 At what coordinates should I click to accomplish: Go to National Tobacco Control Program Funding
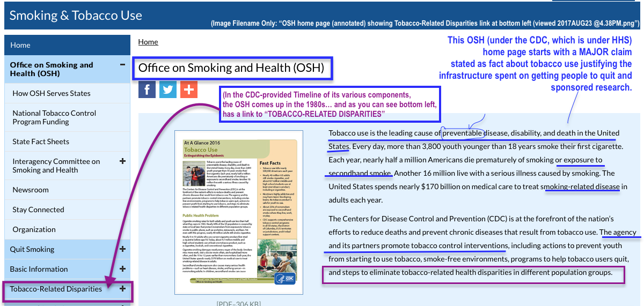[x=54, y=117]
